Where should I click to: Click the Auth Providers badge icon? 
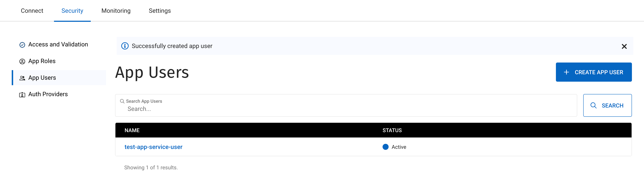pyautogui.click(x=22, y=95)
